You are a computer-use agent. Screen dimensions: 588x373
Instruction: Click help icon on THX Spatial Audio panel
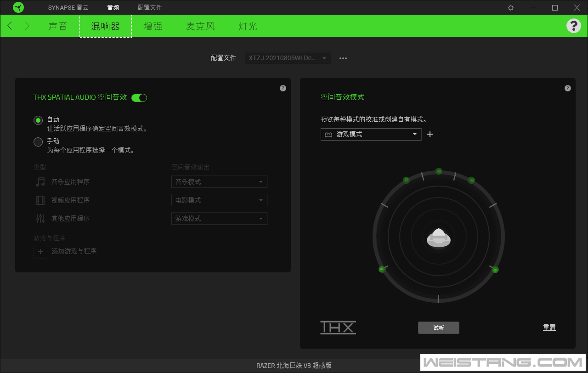click(x=283, y=88)
